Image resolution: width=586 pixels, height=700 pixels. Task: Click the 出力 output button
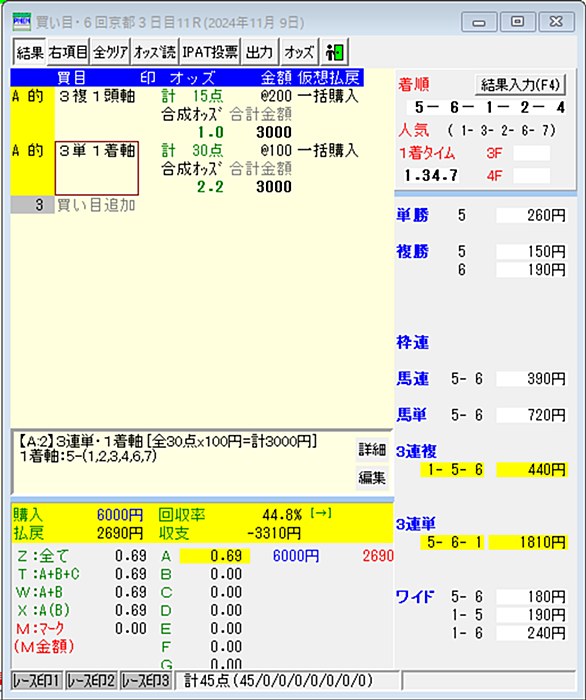(x=260, y=52)
